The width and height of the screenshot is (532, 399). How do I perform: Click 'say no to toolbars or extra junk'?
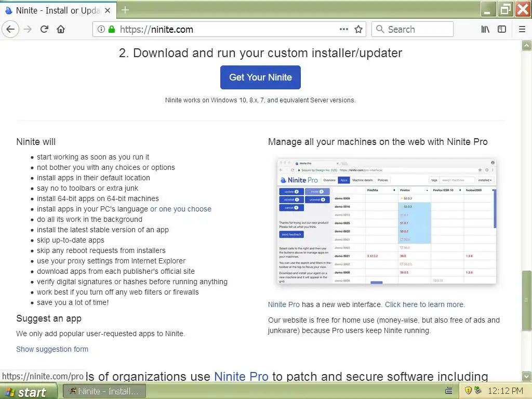coord(87,188)
